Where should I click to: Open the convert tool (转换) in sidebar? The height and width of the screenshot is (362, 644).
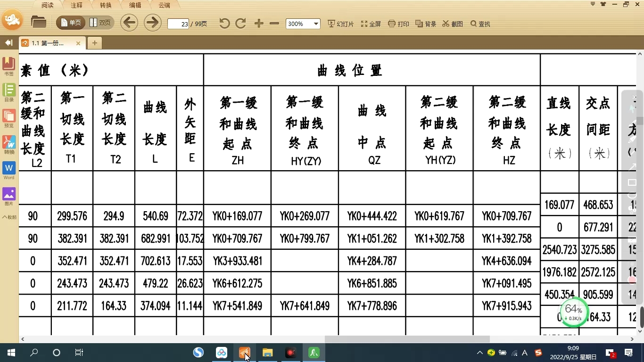click(9, 145)
